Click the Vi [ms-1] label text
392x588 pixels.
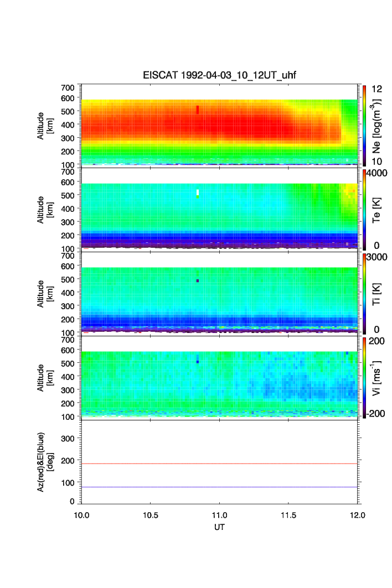tap(376, 378)
